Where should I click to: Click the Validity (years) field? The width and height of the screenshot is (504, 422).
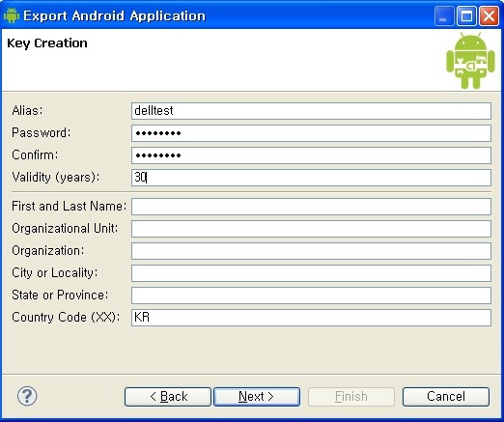tap(311, 178)
